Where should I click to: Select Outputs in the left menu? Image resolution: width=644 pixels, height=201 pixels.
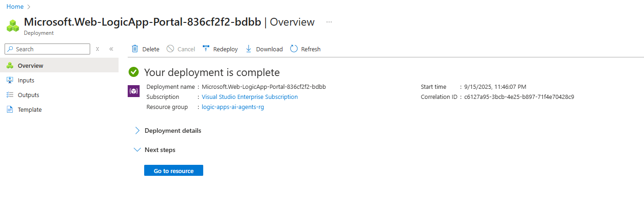28,95
